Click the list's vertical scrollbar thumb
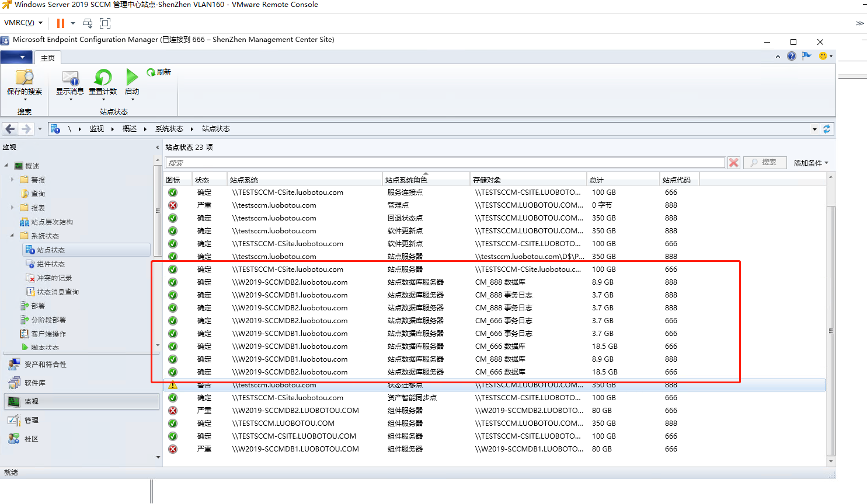This screenshot has height=504, width=867. pos(831,331)
